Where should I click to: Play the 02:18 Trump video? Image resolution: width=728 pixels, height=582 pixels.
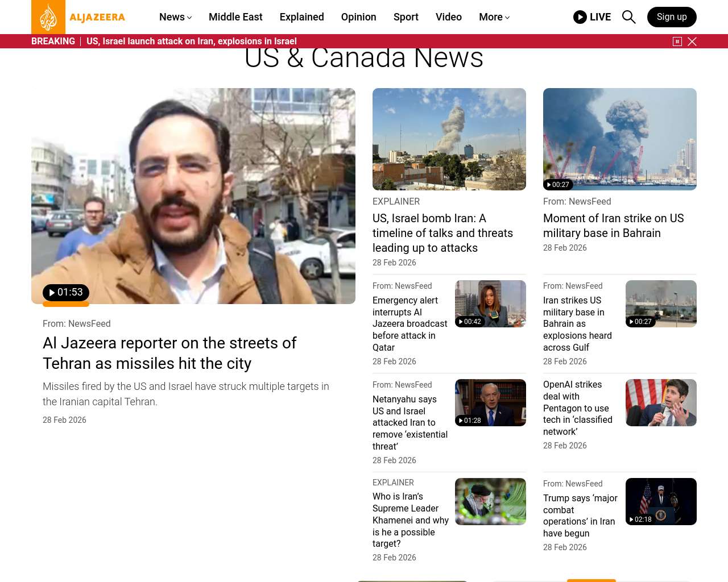(640, 519)
